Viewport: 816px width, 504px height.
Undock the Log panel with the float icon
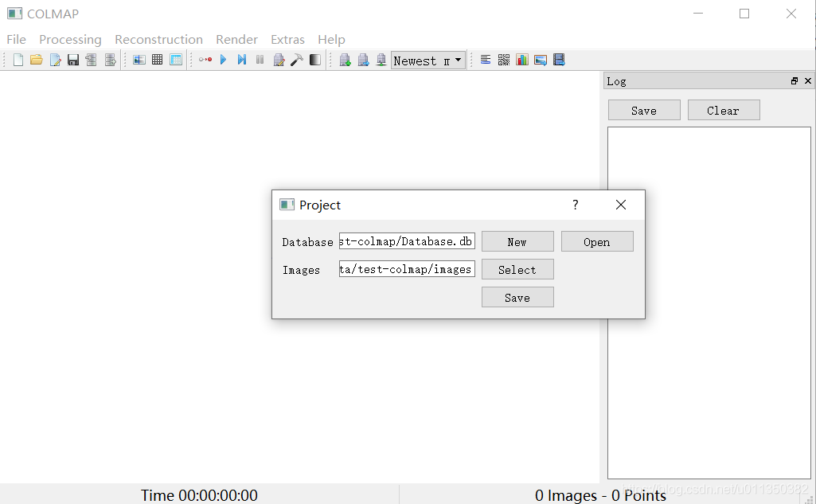[x=794, y=80]
